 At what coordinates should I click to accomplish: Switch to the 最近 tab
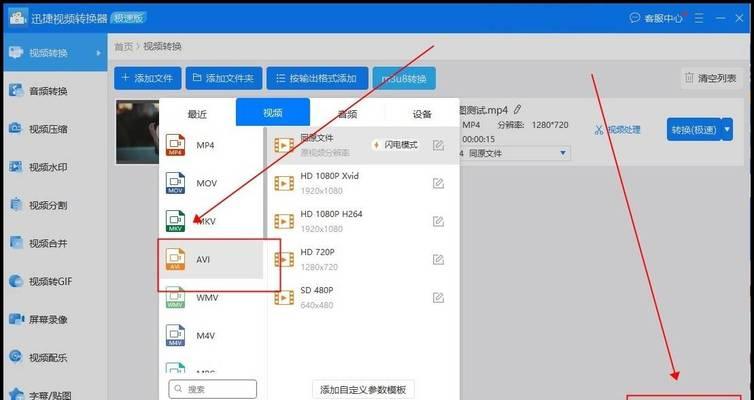click(197, 113)
